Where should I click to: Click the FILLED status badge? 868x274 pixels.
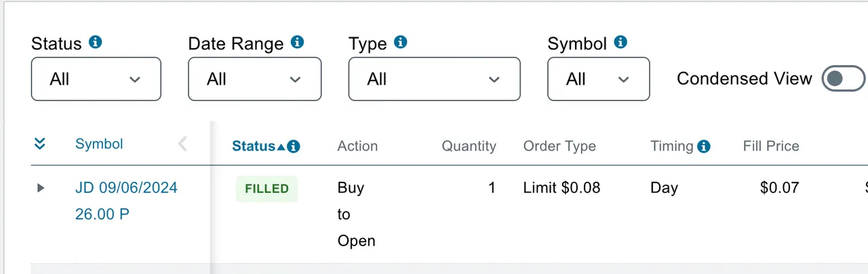[267, 189]
